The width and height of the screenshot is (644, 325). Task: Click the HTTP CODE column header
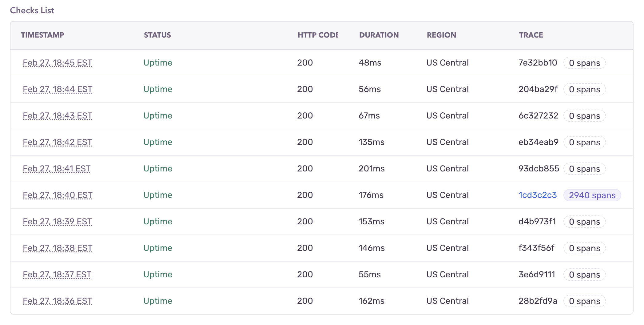coord(318,35)
